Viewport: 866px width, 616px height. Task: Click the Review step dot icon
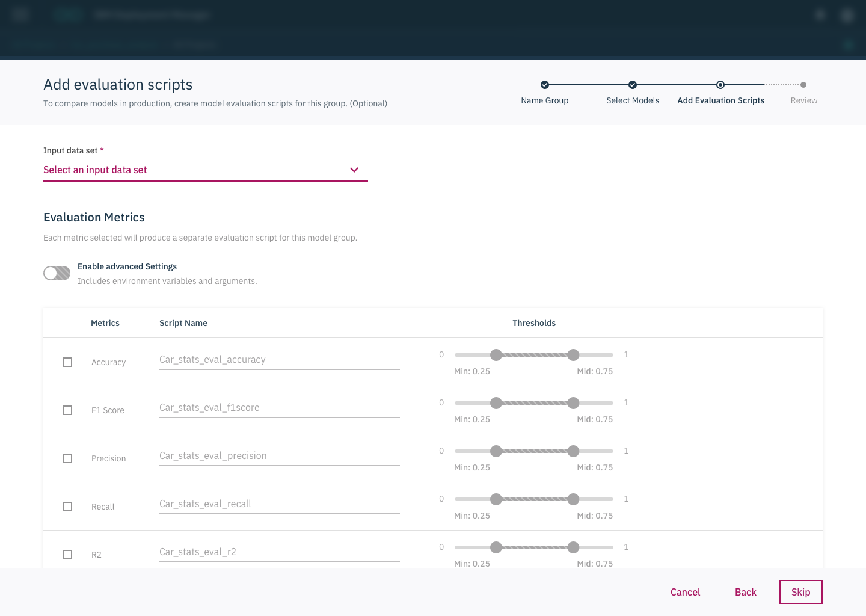point(803,85)
